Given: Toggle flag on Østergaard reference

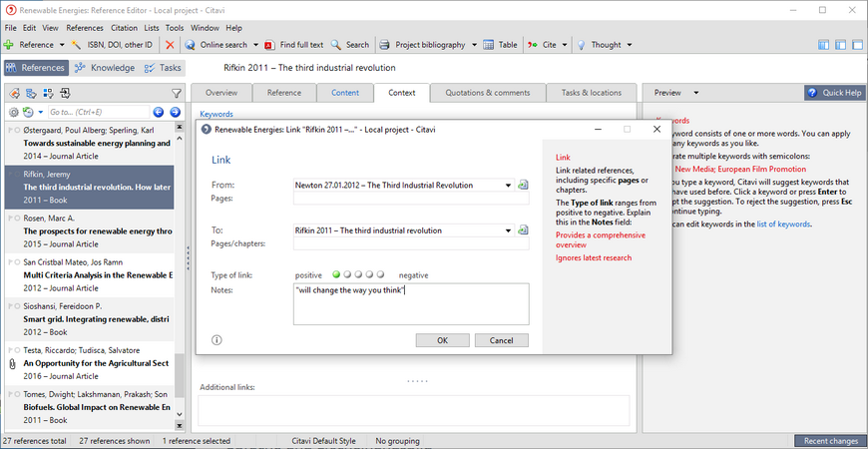Looking at the screenshot, I should (11, 131).
